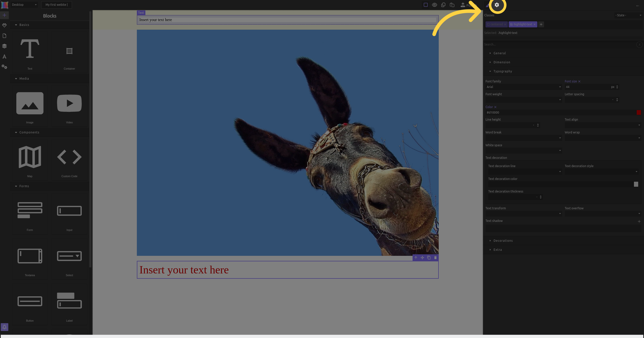Add a new class with plus button
The image size is (644, 338).
click(541, 24)
